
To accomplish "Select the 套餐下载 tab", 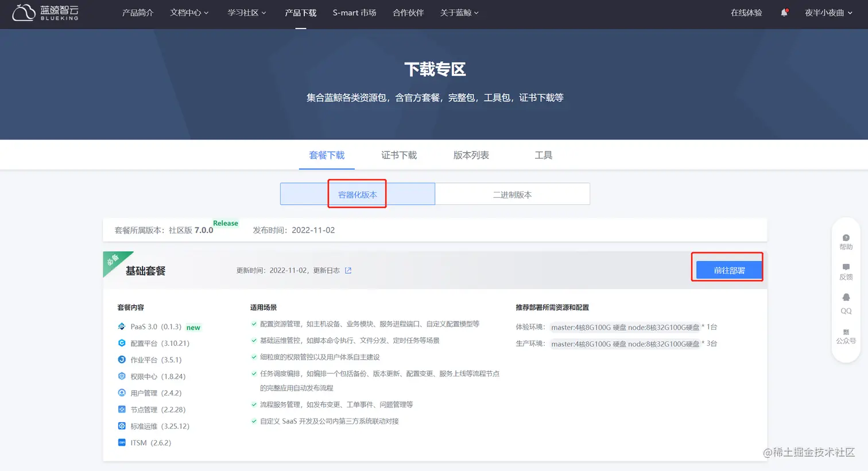I will pyautogui.click(x=327, y=155).
